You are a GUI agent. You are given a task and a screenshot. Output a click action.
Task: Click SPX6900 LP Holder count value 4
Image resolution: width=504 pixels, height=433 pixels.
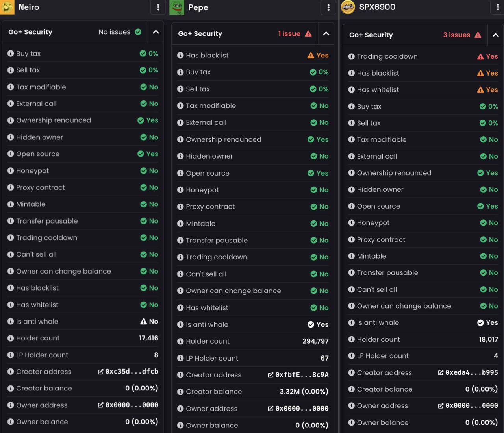pos(496,356)
